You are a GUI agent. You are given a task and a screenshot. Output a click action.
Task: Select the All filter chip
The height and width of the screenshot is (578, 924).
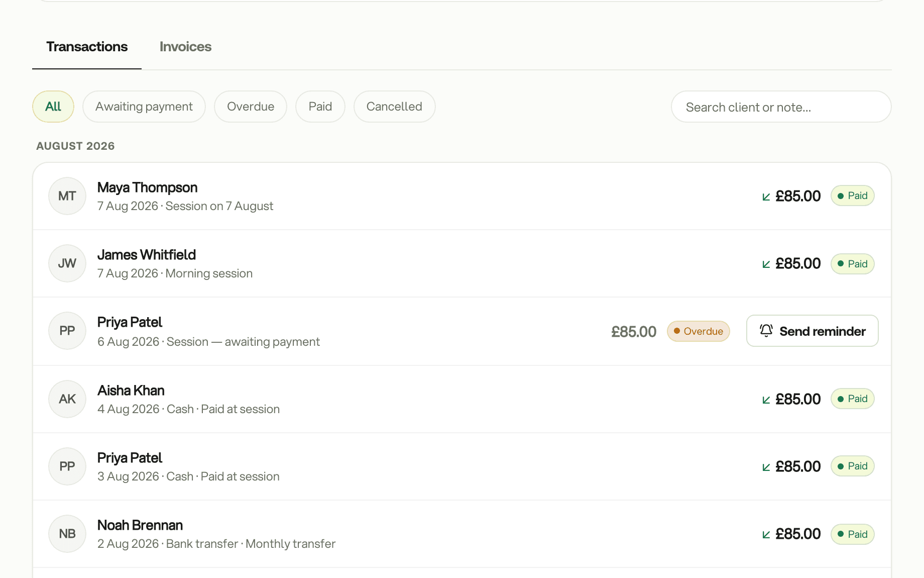[53, 107]
